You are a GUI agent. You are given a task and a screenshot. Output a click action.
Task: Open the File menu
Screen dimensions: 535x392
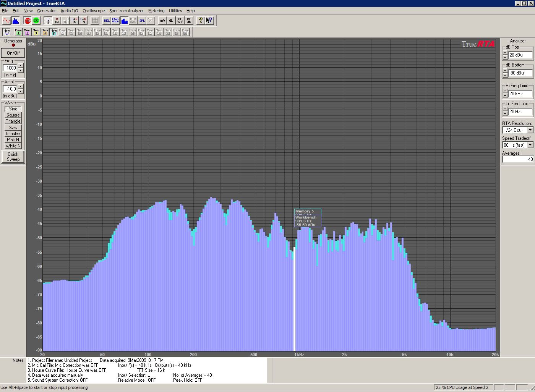[5, 11]
